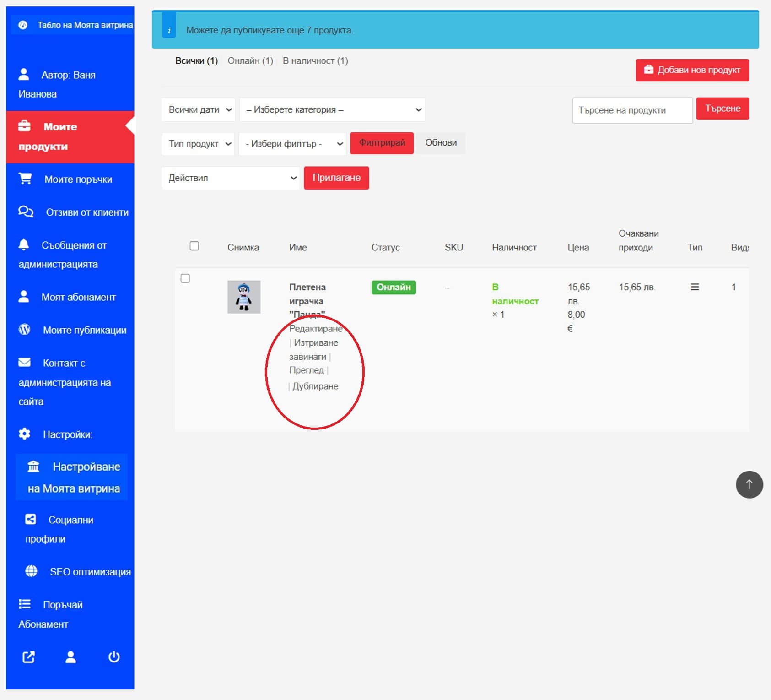771x700 pixels.
Task: Click the share icon for Социални профили
Action: (30, 519)
